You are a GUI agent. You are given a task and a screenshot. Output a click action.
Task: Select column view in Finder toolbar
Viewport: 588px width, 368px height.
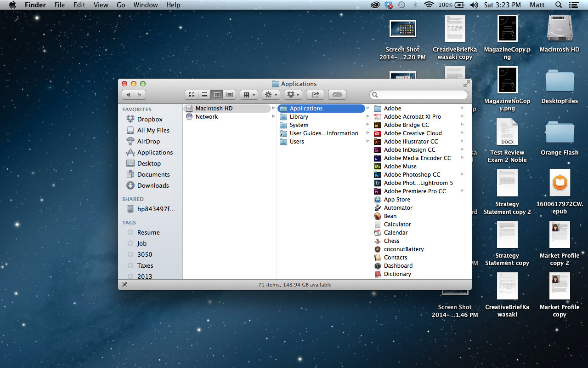(x=217, y=95)
